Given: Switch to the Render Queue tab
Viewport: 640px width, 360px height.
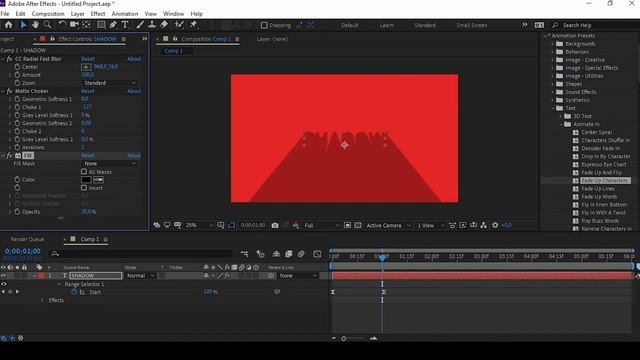Looking at the screenshot, I should (x=27, y=239).
